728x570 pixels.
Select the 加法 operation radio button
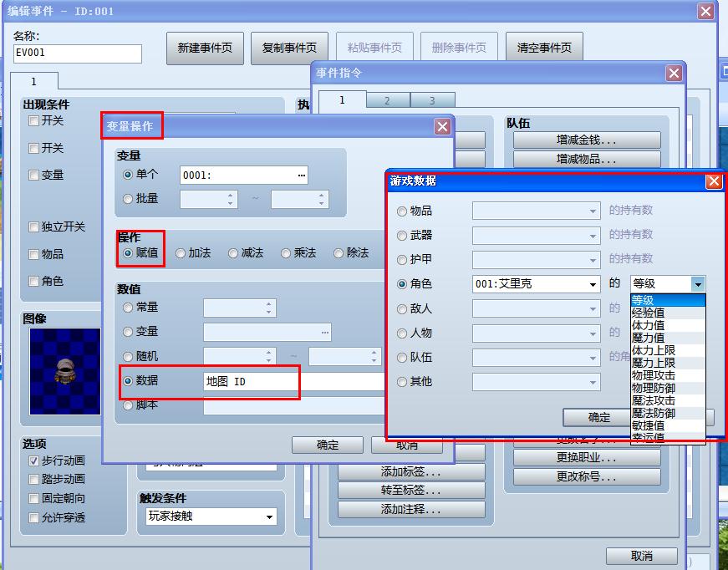[x=181, y=253]
